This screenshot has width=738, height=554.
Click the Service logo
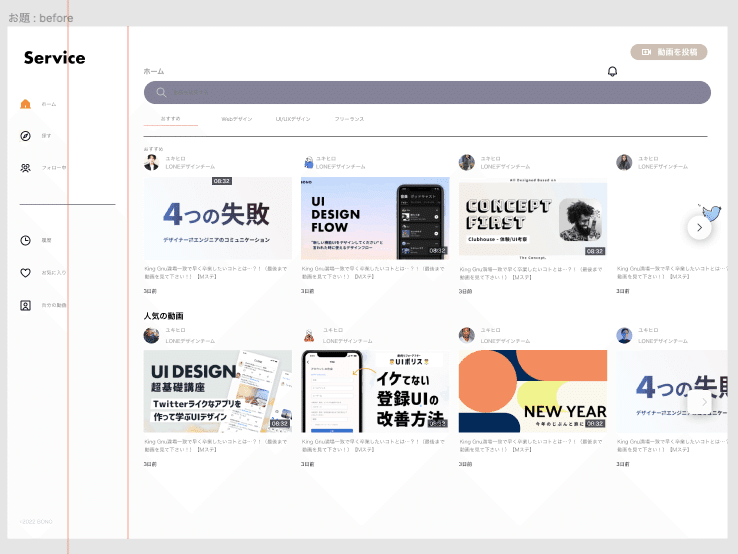[55, 58]
